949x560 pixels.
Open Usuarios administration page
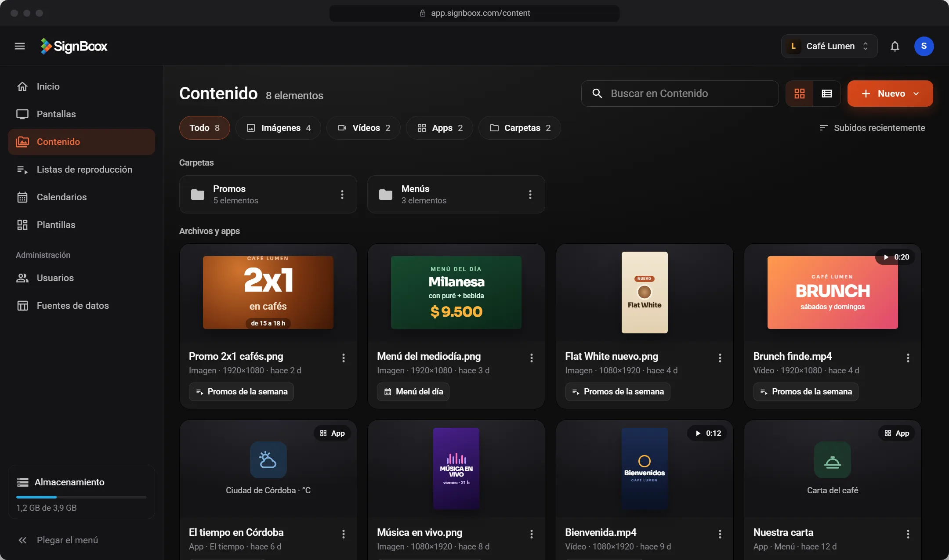pos(81,278)
